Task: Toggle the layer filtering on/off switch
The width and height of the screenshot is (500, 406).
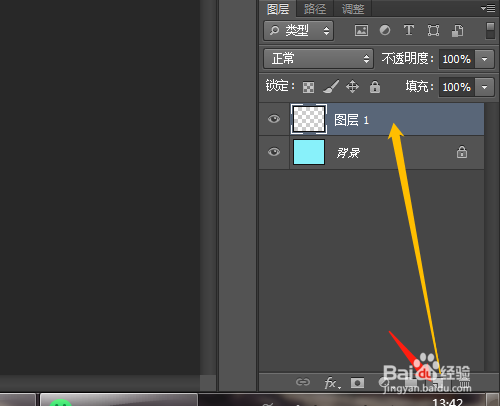Action: click(490, 31)
